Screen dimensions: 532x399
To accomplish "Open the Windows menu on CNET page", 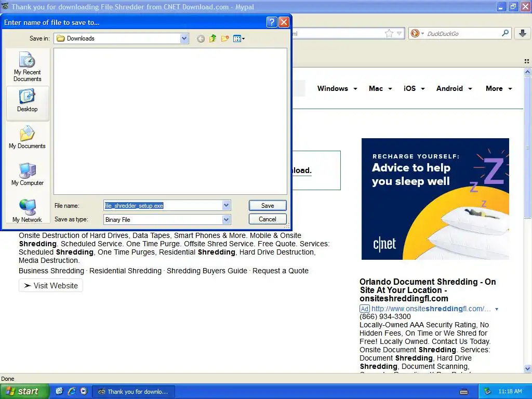I will (x=337, y=88).
